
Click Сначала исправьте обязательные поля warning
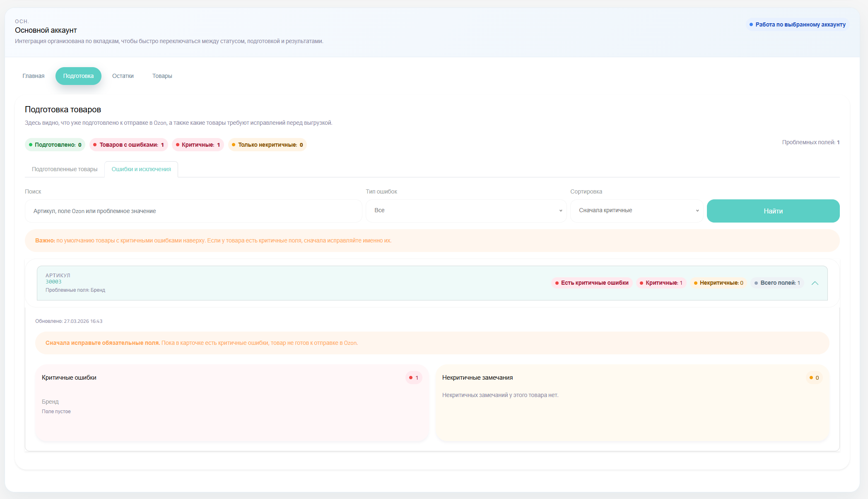[202, 343]
